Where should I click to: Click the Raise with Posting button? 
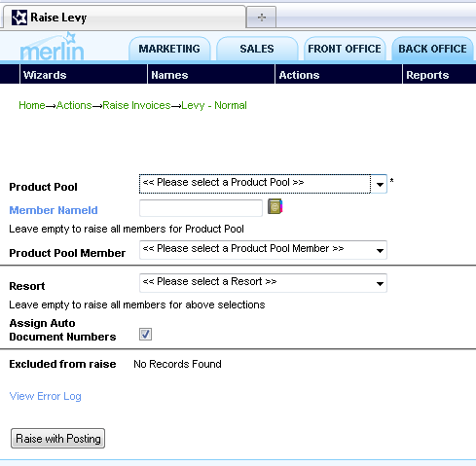(58, 439)
